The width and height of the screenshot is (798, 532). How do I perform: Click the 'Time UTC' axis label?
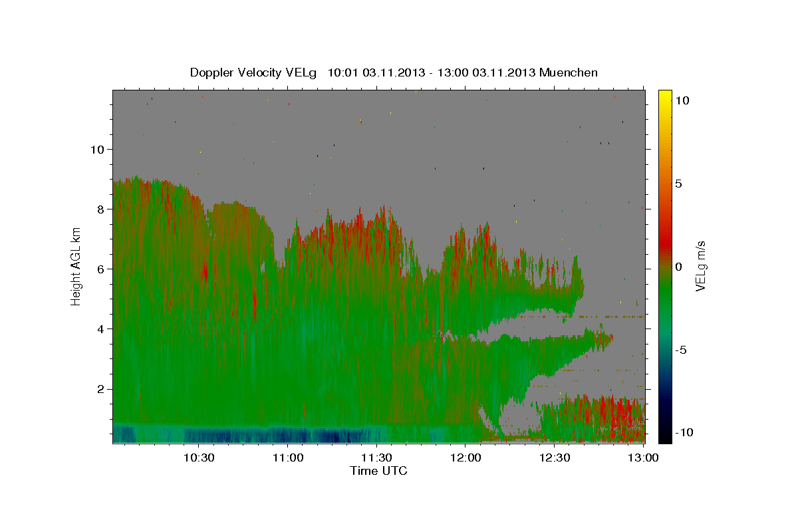pos(378,471)
